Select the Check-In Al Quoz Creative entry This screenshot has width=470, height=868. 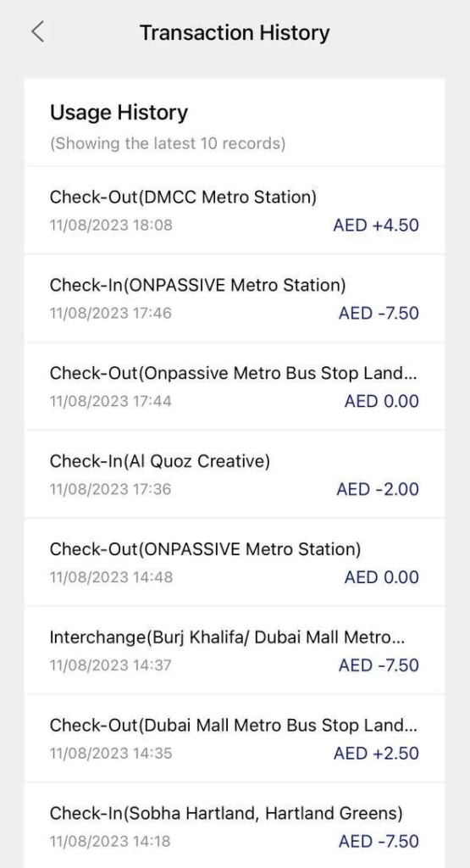[235, 474]
